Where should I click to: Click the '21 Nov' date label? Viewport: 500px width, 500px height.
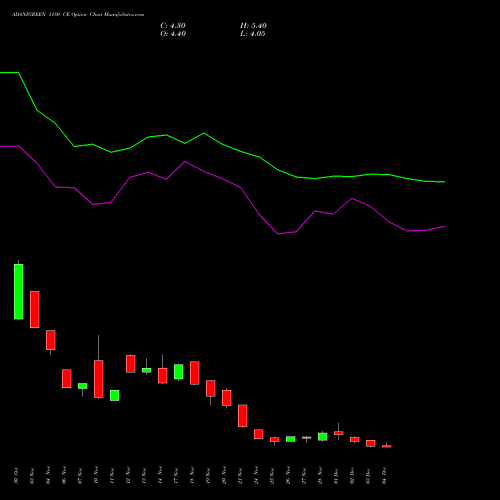click(240, 476)
